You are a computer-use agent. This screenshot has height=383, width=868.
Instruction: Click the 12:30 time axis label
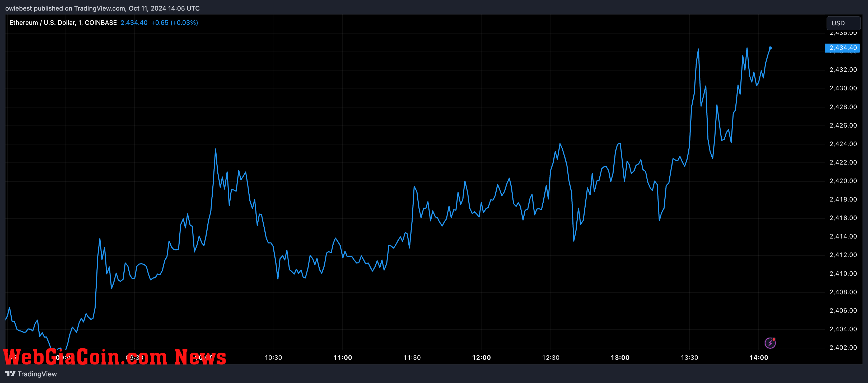[550, 357]
